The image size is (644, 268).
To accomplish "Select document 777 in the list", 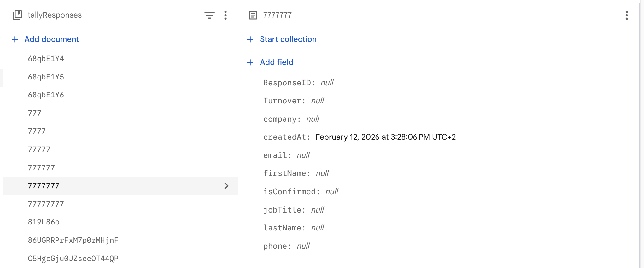I will point(35,113).
